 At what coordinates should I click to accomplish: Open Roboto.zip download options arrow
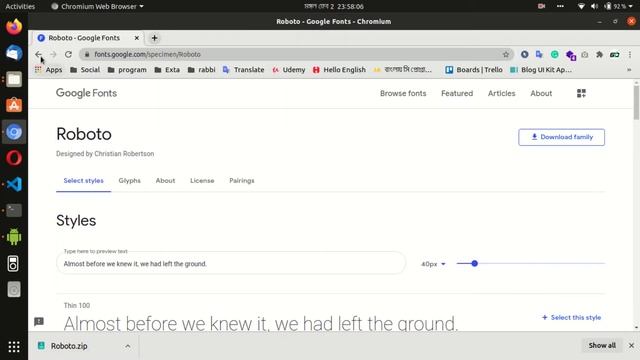128,346
